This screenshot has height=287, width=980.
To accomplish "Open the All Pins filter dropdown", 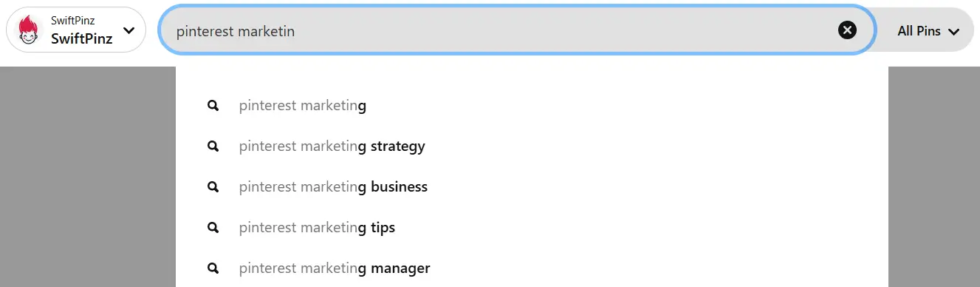I will tap(928, 31).
